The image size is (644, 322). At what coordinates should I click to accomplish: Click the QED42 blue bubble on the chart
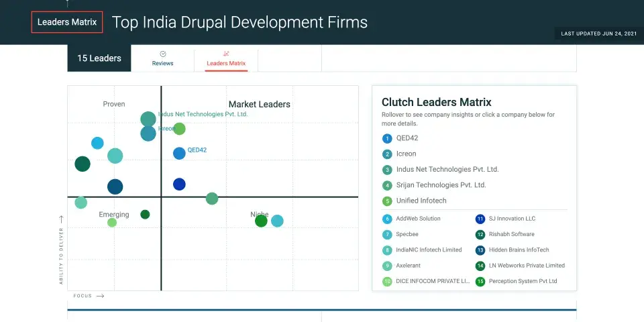point(179,153)
